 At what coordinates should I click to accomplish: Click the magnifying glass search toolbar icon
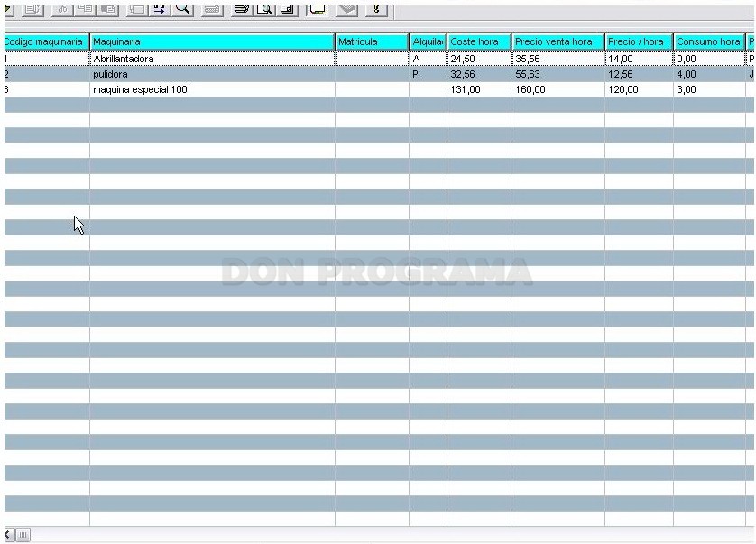[x=182, y=9]
